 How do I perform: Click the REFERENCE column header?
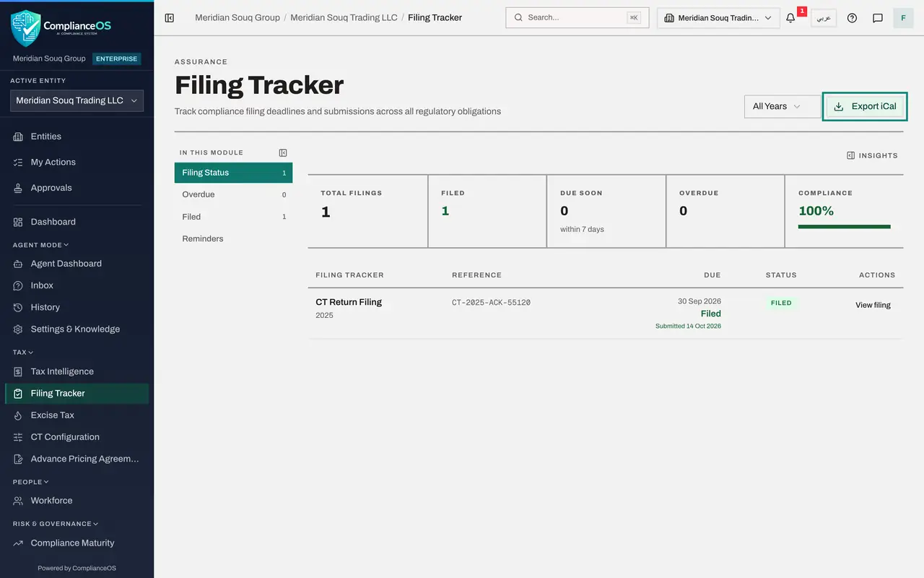[476, 275]
